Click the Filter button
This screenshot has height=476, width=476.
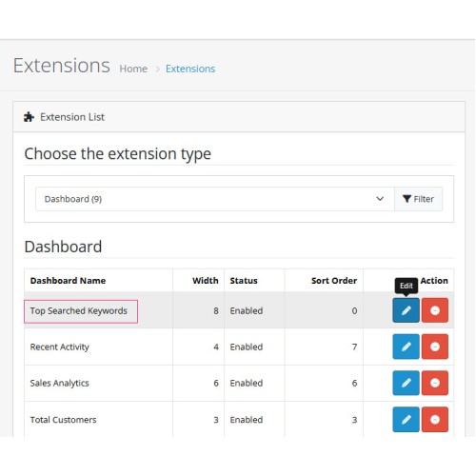tap(418, 199)
